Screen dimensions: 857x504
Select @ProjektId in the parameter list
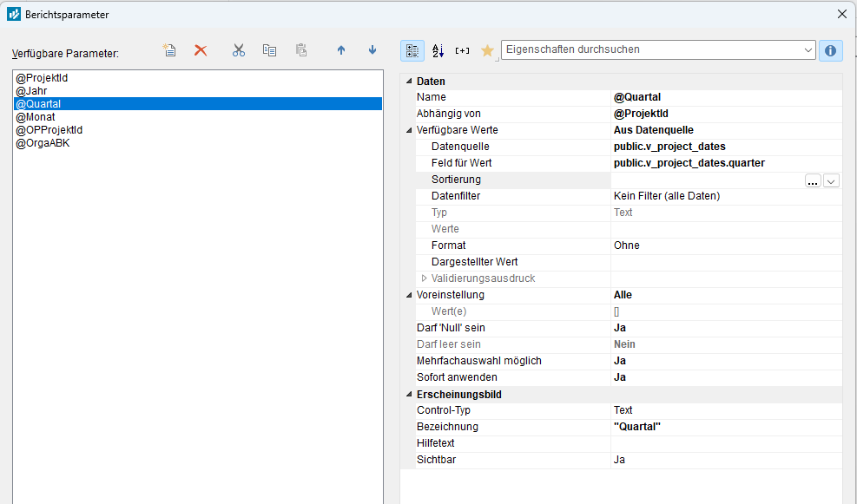tap(42, 78)
